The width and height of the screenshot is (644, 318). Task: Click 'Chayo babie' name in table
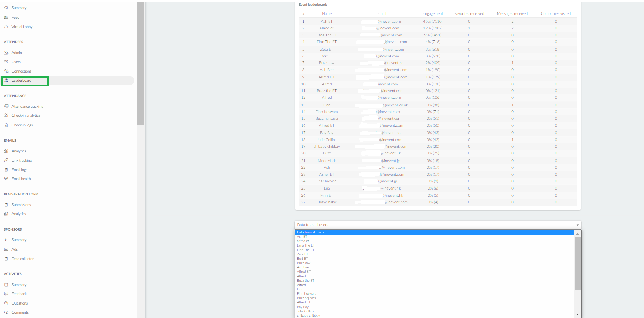(x=327, y=202)
